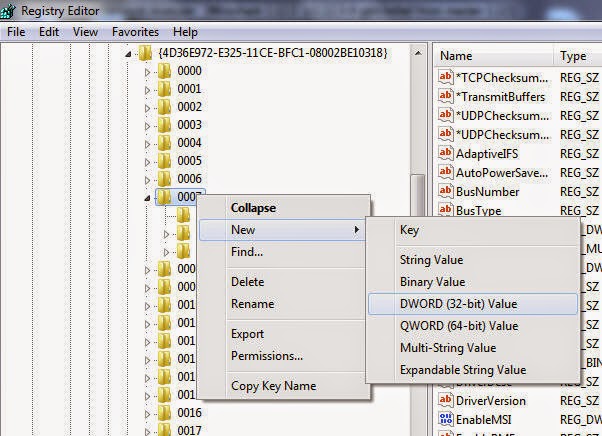The image size is (602, 436).
Task: Create a new Binary Value
Action: (432, 282)
